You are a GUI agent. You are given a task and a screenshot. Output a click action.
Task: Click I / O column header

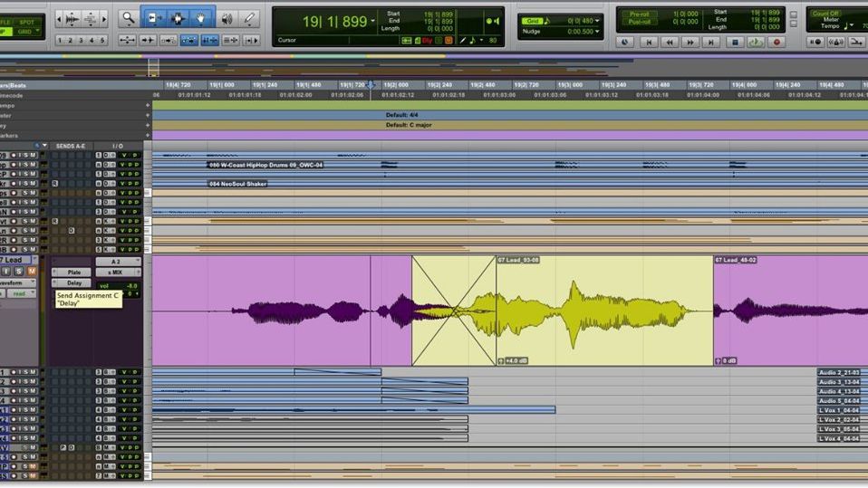coord(118,146)
